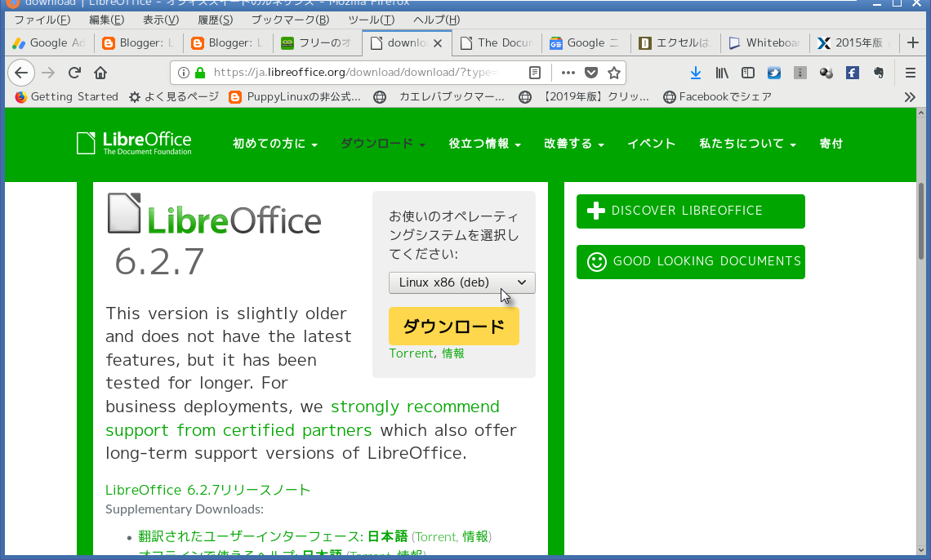This screenshot has width=931, height=560.
Task: Open a new tab with plus button
Action: (913, 42)
